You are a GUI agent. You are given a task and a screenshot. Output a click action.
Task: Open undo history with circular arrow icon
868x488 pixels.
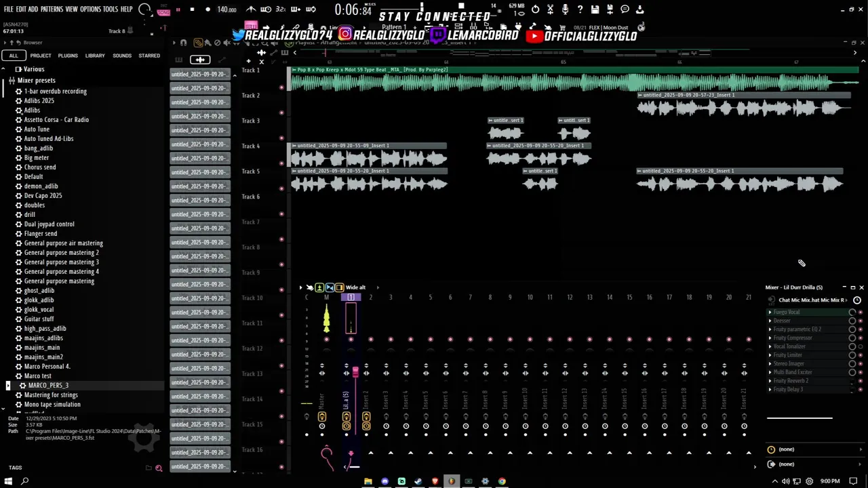click(536, 9)
